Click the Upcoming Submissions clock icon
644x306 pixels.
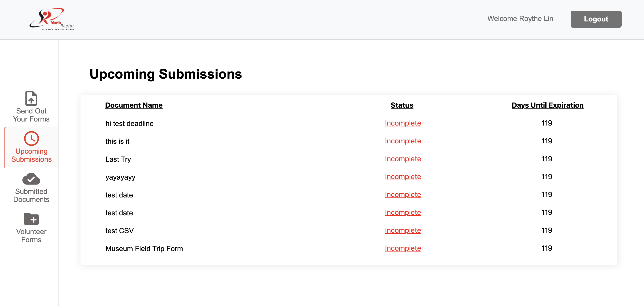click(31, 138)
